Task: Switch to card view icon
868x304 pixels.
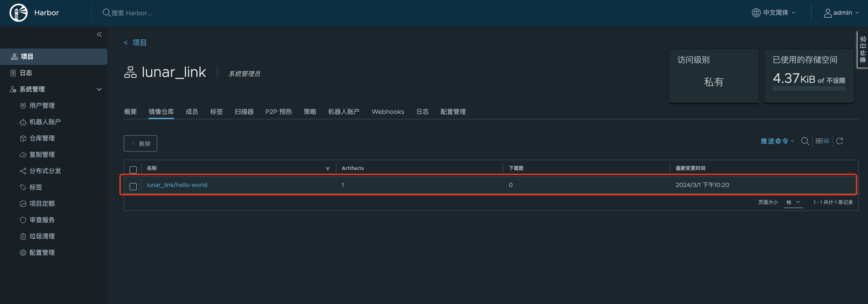Action: [819, 141]
